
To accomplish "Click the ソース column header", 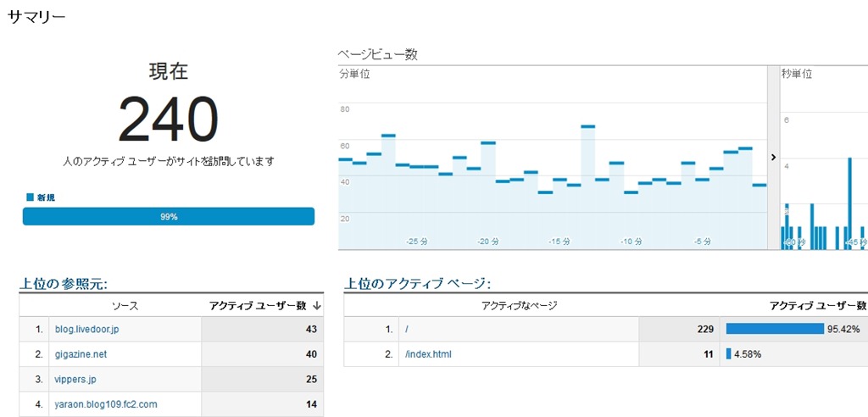I will point(125,305).
